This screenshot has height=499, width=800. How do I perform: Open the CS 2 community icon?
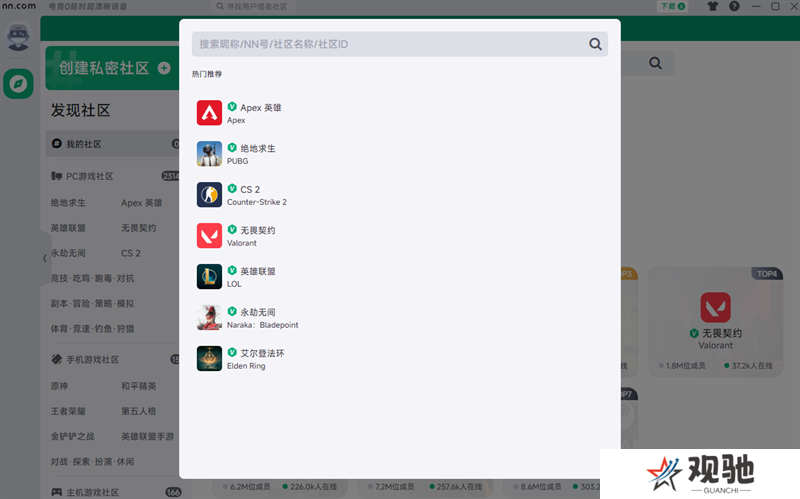click(209, 194)
